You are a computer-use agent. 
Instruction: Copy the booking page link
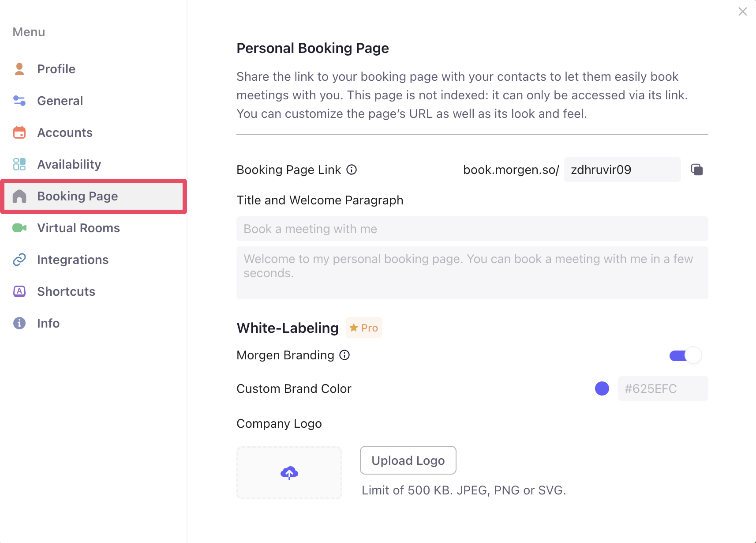coord(697,170)
